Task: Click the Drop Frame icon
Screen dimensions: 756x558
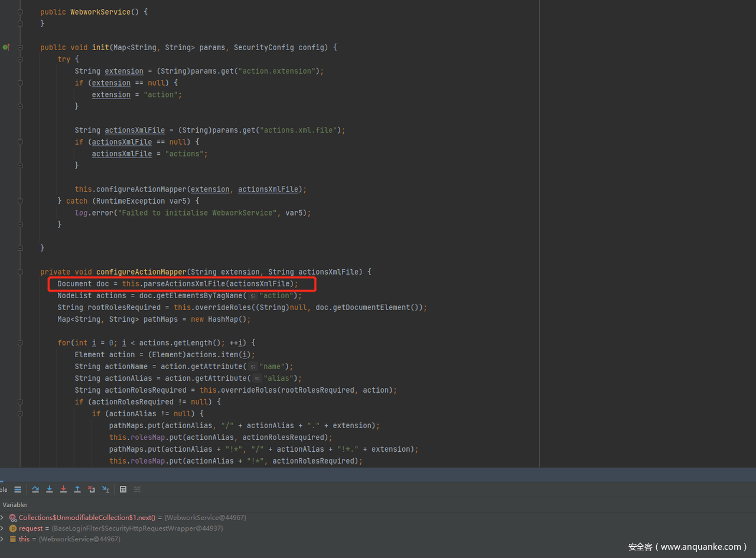Action: (x=92, y=489)
